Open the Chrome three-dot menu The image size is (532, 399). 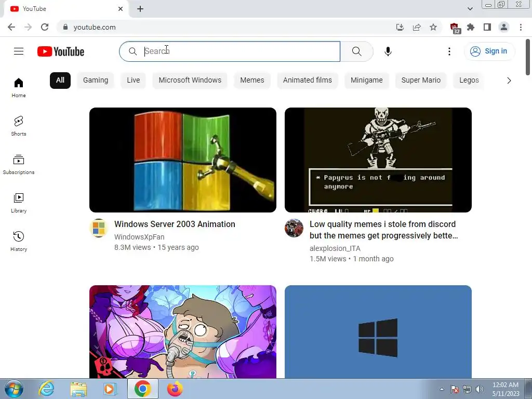point(521,27)
